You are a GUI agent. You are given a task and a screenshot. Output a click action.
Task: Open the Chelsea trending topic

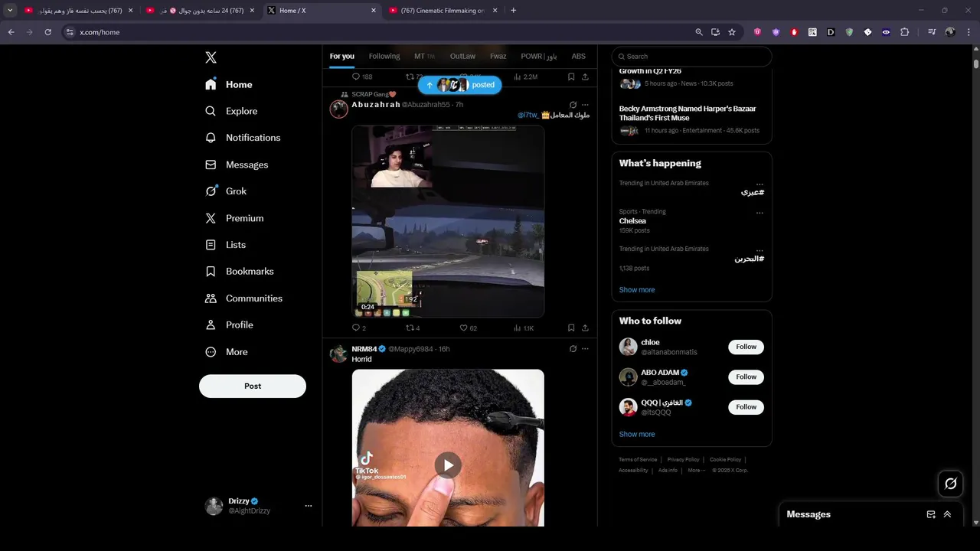click(632, 221)
